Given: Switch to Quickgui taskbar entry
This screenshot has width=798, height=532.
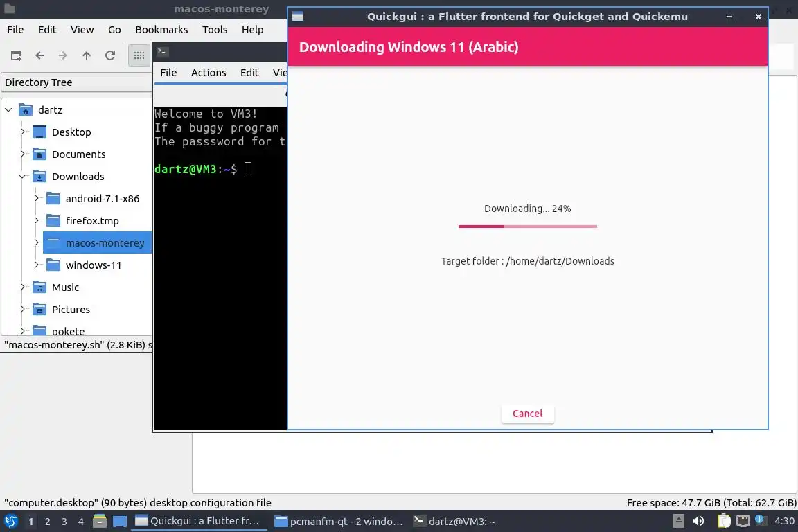Looking at the screenshot, I should (x=199, y=522).
